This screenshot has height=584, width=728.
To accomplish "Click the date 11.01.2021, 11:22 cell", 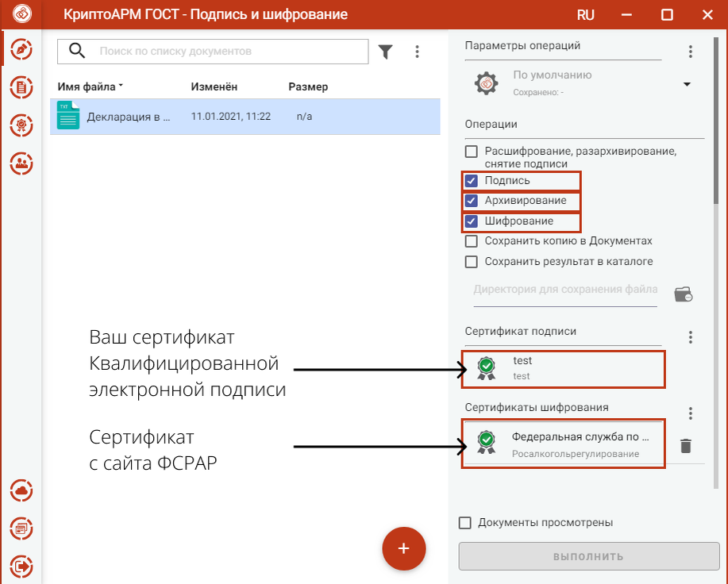I will point(231,117).
